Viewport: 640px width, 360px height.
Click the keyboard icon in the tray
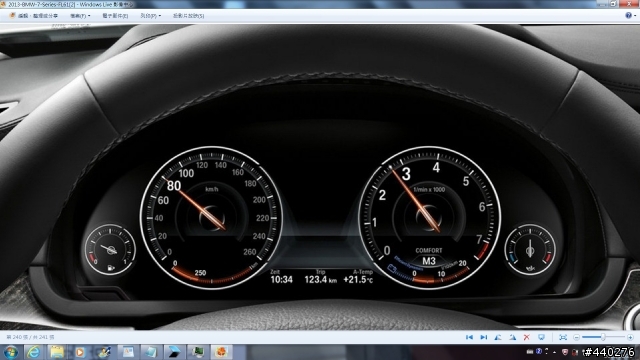tap(530, 352)
